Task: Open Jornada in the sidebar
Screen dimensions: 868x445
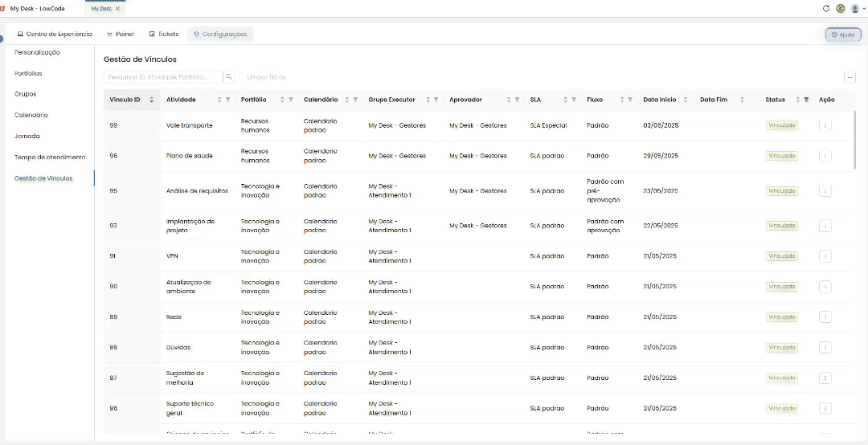Action: (27, 137)
